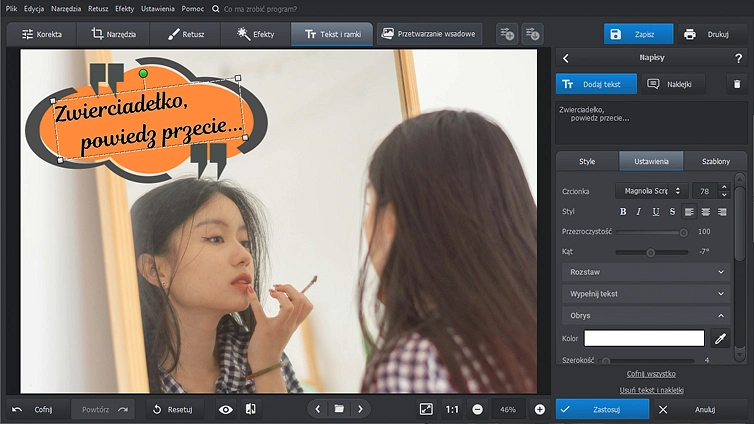Zoom out with the minus icon

[477, 409]
